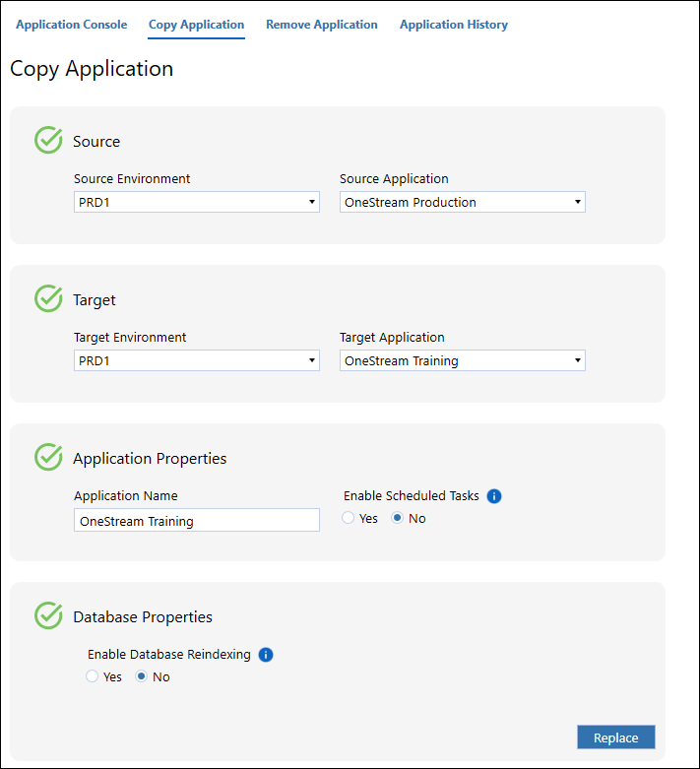
Task: Click the green checkmark beside Source
Action: [48, 140]
